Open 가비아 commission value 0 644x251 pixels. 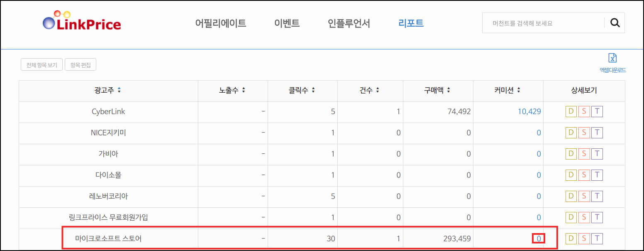click(539, 154)
